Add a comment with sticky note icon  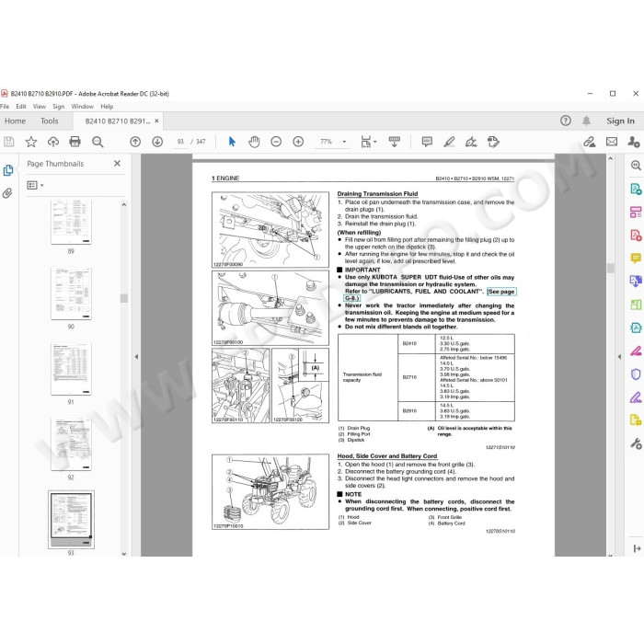click(x=427, y=142)
